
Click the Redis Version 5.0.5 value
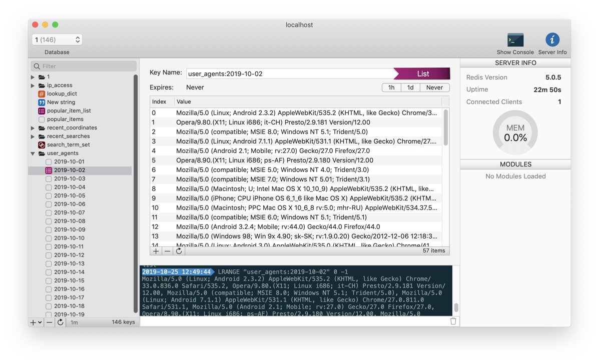553,77
